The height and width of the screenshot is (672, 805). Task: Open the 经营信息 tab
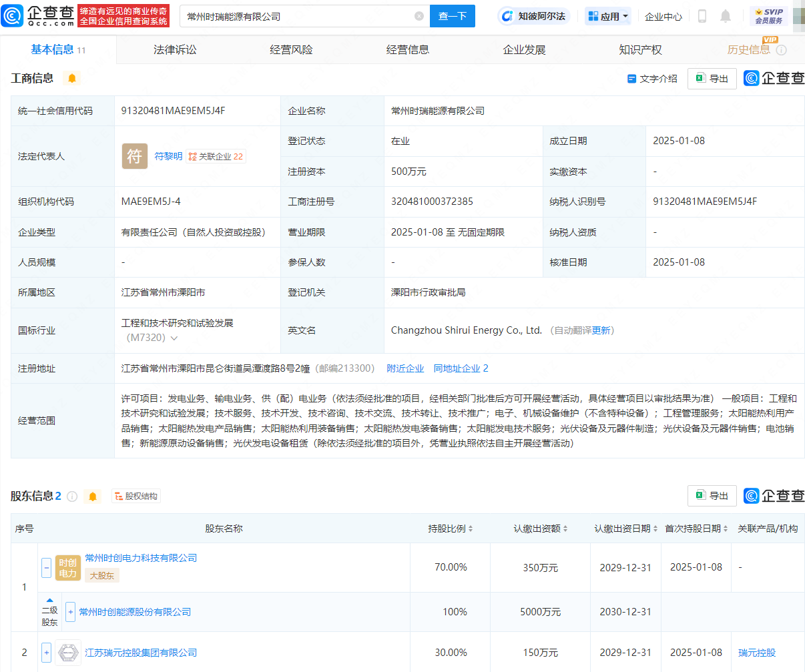click(x=408, y=49)
